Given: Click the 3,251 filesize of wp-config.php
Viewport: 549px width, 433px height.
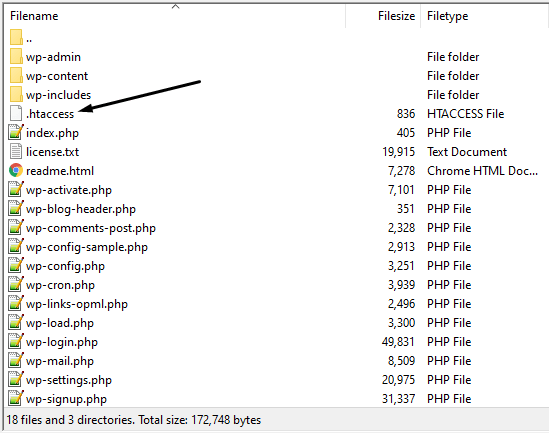Looking at the screenshot, I should pyautogui.click(x=401, y=266).
